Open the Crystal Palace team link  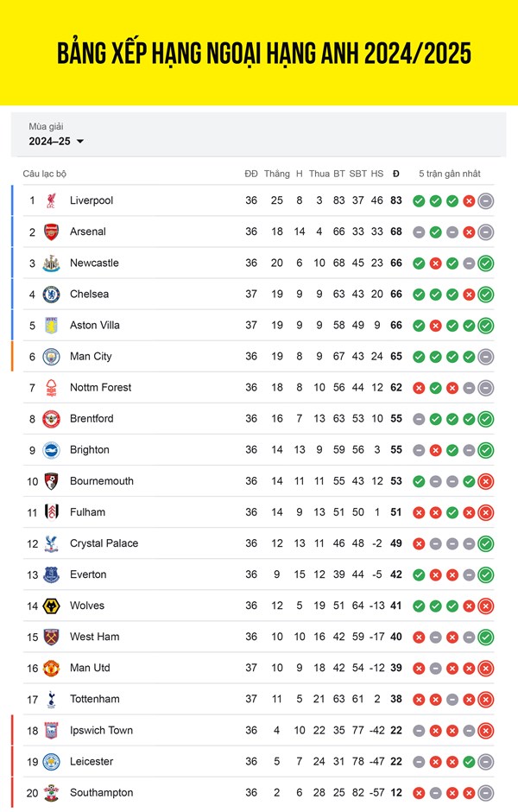point(104,543)
